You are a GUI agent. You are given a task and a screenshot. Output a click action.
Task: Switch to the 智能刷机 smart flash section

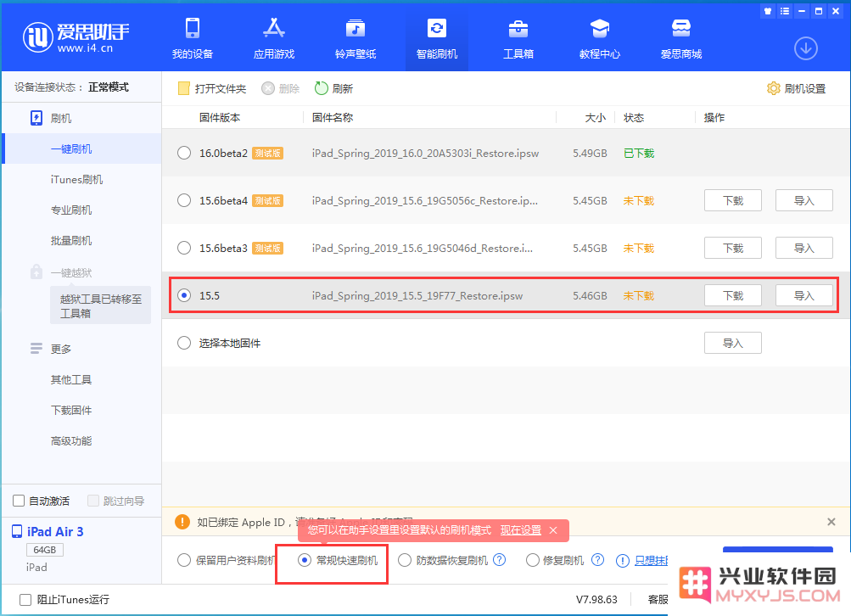coord(437,38)
